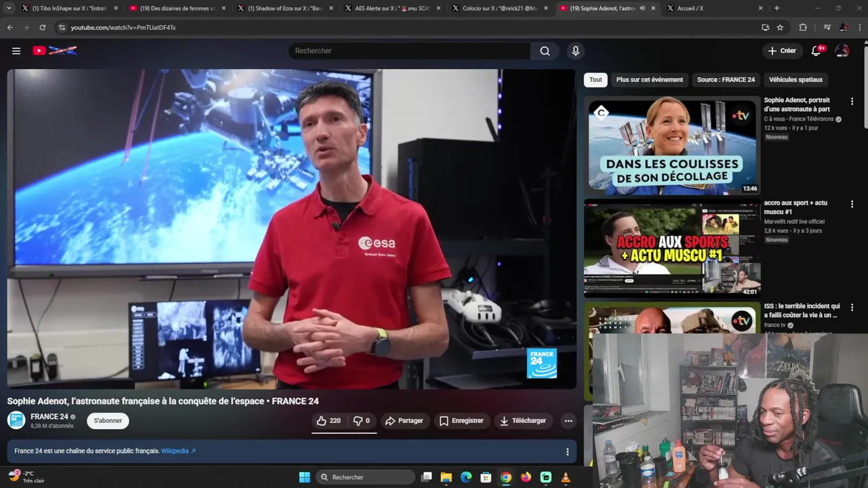Select Véhicules spatiaux chip

pos(795,79)
